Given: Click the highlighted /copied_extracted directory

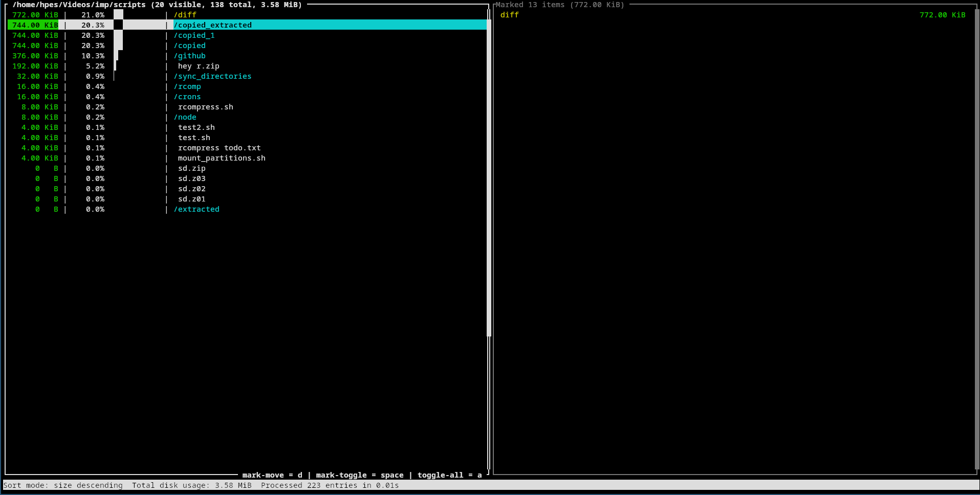Looking at the screenshot, I should [x=212, y=25].
